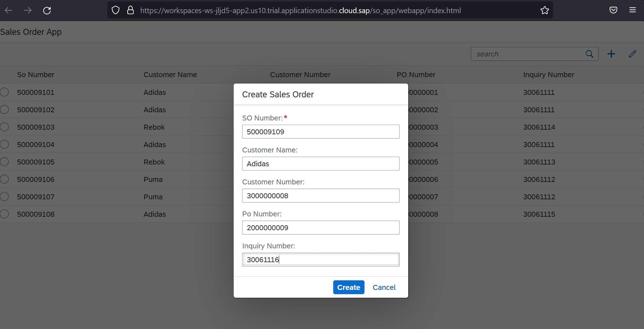Focus the Customer Name input field
The height and width of the screenshot is (329, 644).
[x=320, y=164]
